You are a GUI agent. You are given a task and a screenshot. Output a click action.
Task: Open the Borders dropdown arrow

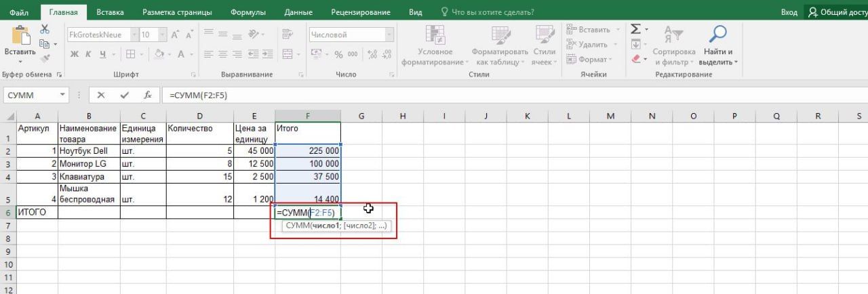click(x=141, y=54)
